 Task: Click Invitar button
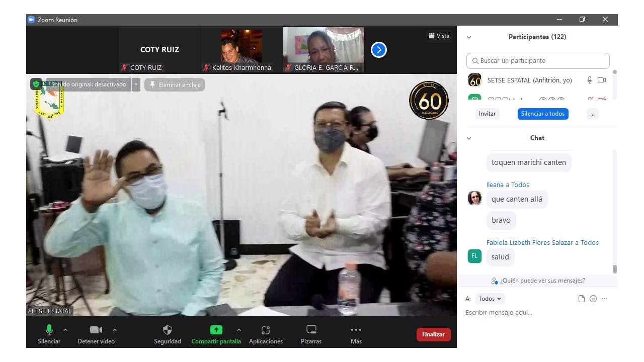[x=487, y=114]
